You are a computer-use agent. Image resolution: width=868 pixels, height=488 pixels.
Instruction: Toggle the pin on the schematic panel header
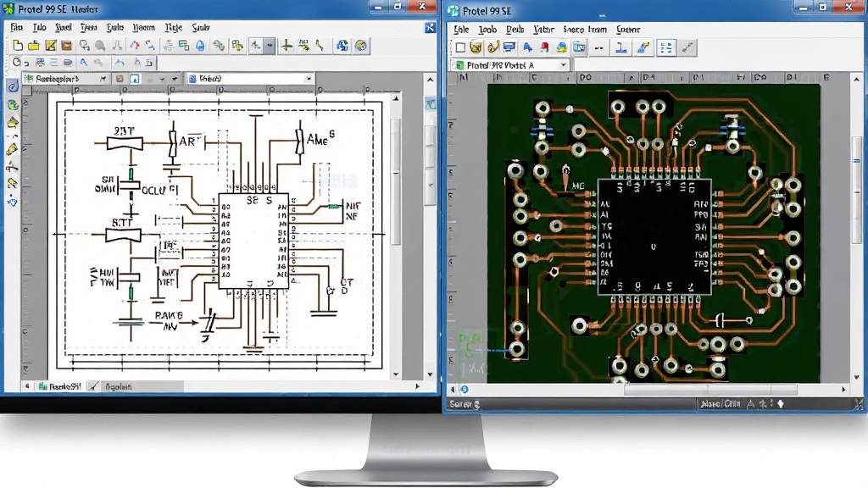(103, 79)
